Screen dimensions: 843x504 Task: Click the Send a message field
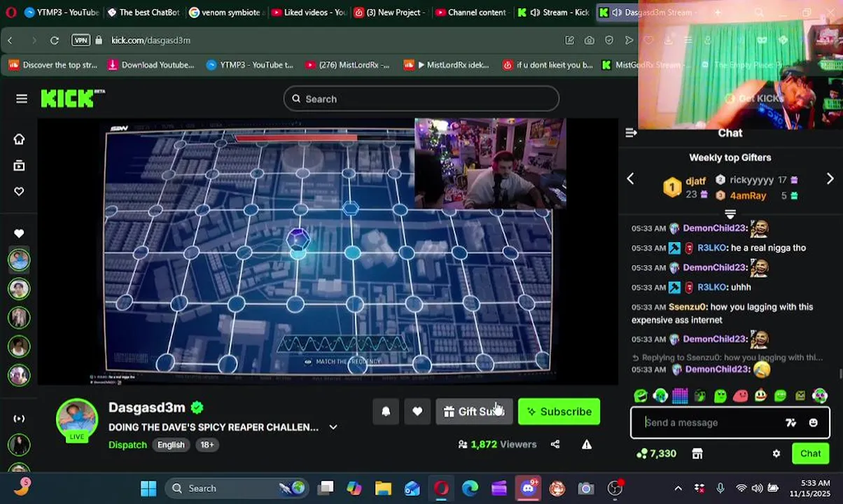click(x=730, y=423)
